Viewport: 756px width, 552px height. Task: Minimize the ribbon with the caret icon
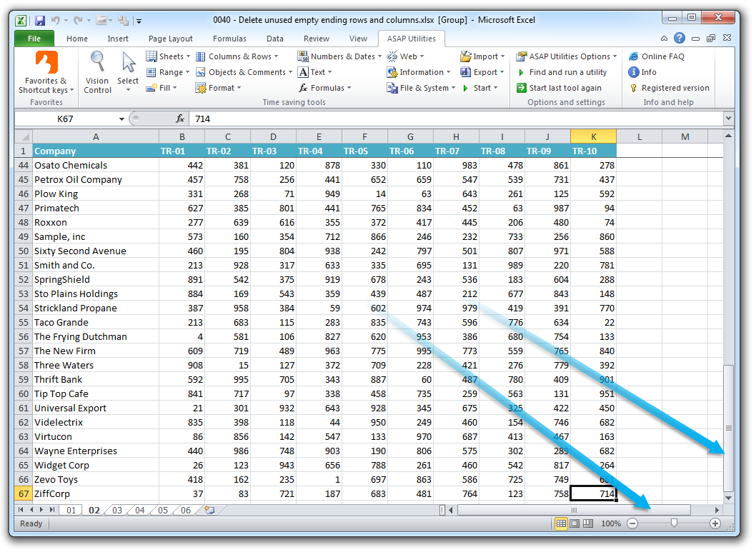tap(664, 38)
